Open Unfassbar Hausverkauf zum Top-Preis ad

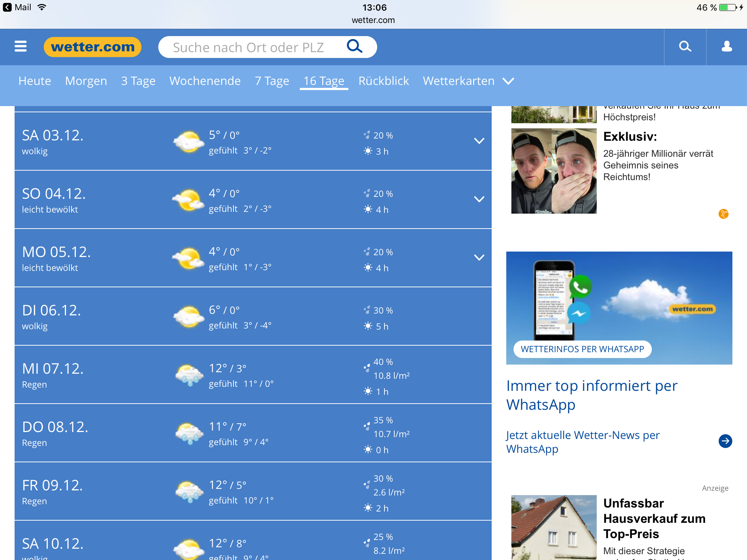click(654, 518)
